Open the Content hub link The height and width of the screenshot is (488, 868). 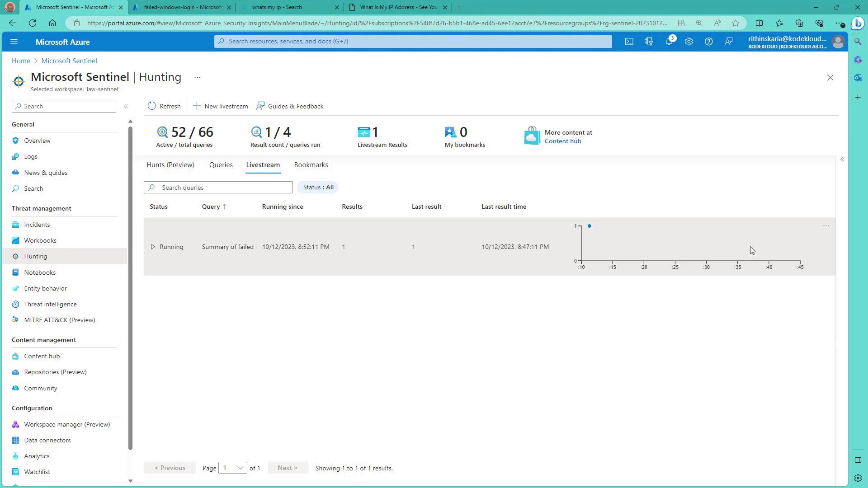(562, 141)
